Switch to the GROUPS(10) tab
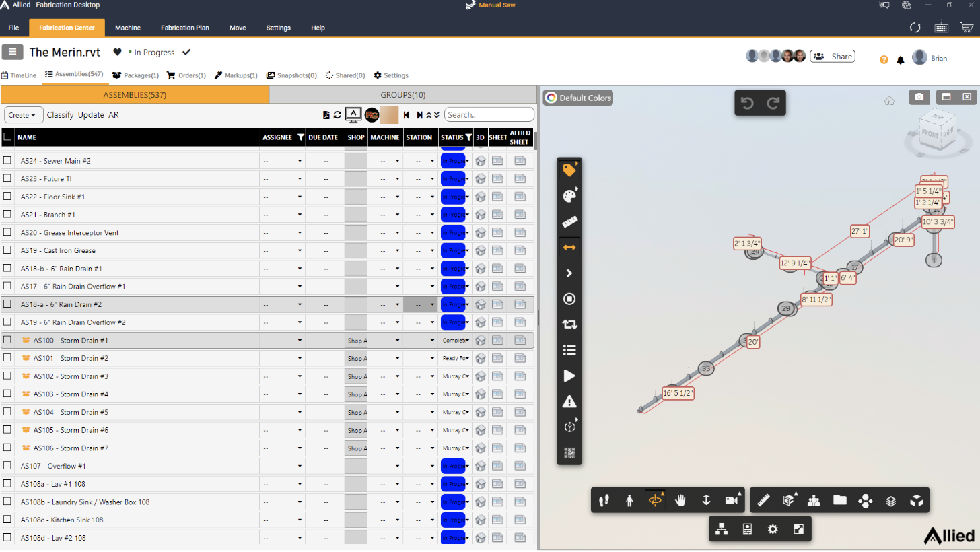 point(402,95)
